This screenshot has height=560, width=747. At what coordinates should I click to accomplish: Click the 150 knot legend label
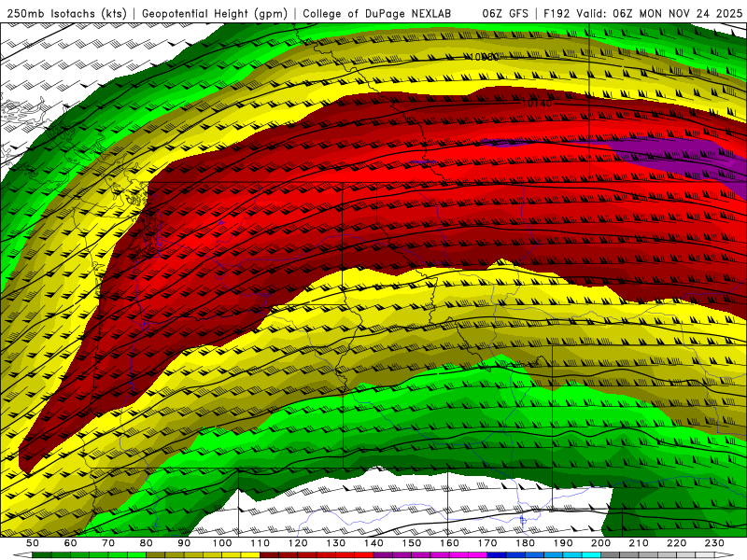point(412,543)
